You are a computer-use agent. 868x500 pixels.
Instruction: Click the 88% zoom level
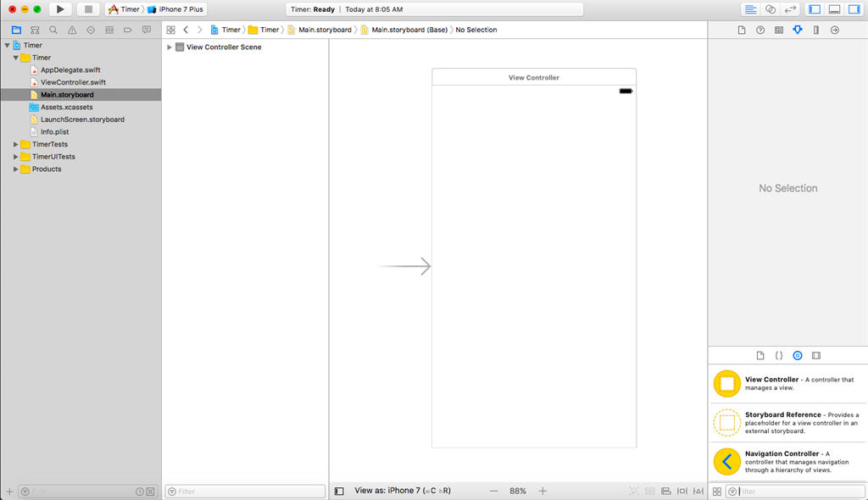coord(518,492)
